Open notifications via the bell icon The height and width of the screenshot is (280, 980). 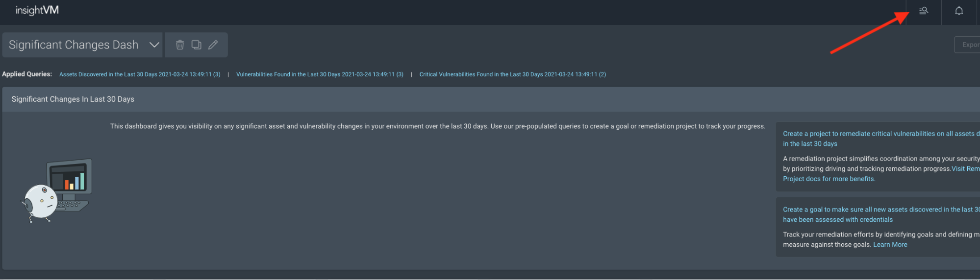[x=959, y=11]
